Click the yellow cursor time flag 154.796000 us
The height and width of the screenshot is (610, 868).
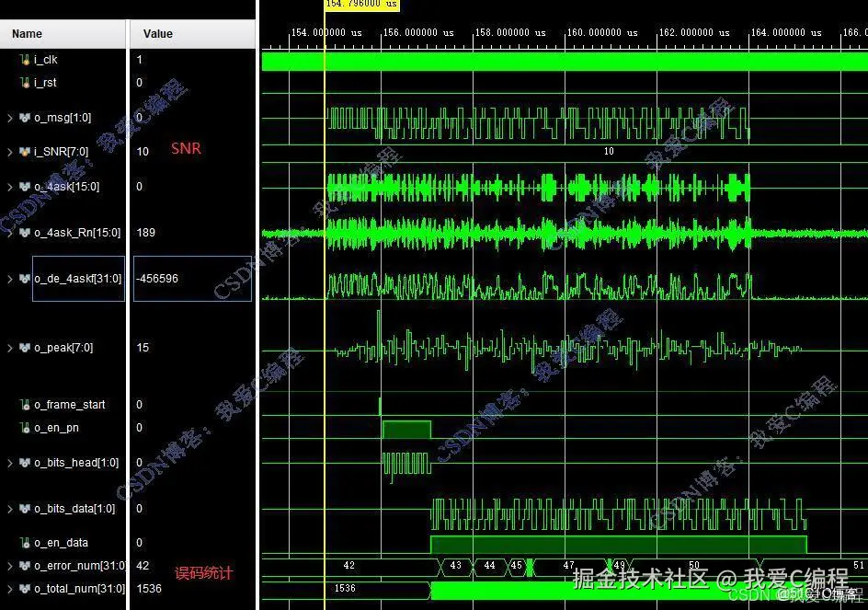(361, 5)
